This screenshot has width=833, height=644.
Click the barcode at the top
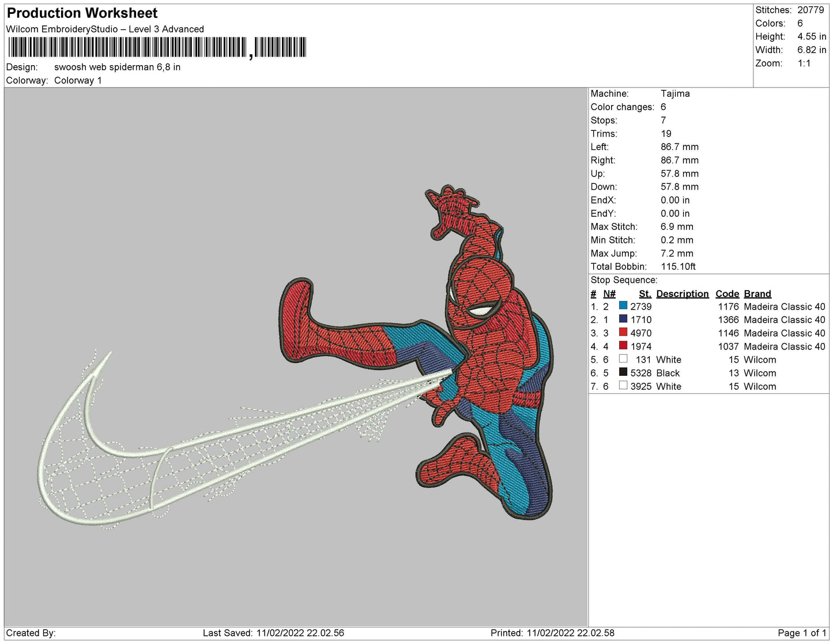pyautogui.click(x=157, y=47)
